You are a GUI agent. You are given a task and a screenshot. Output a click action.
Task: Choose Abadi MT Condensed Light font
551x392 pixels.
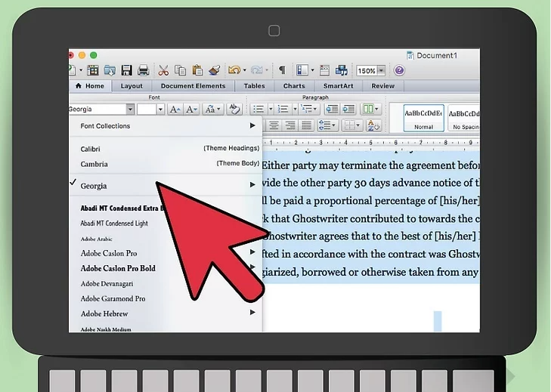pos(114,224)
